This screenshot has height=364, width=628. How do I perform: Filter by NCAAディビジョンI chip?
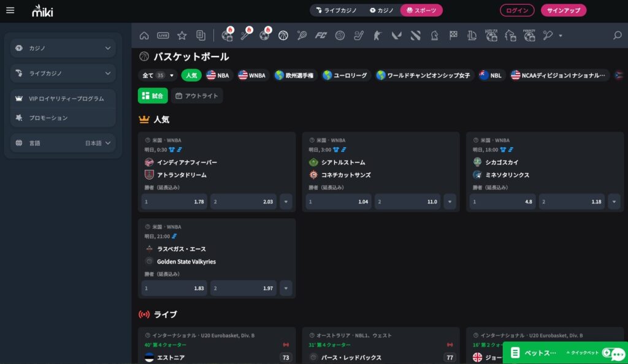[559, 75]
